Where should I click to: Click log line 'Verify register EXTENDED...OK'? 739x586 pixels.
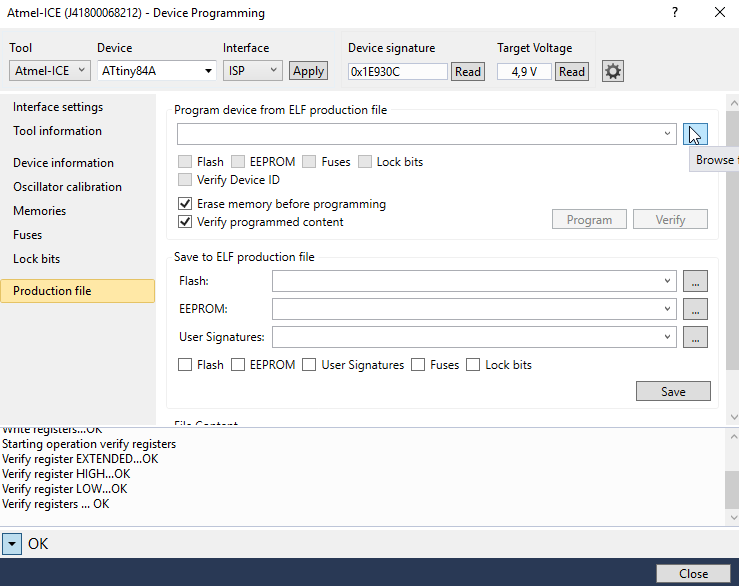(x=80, y=459)
